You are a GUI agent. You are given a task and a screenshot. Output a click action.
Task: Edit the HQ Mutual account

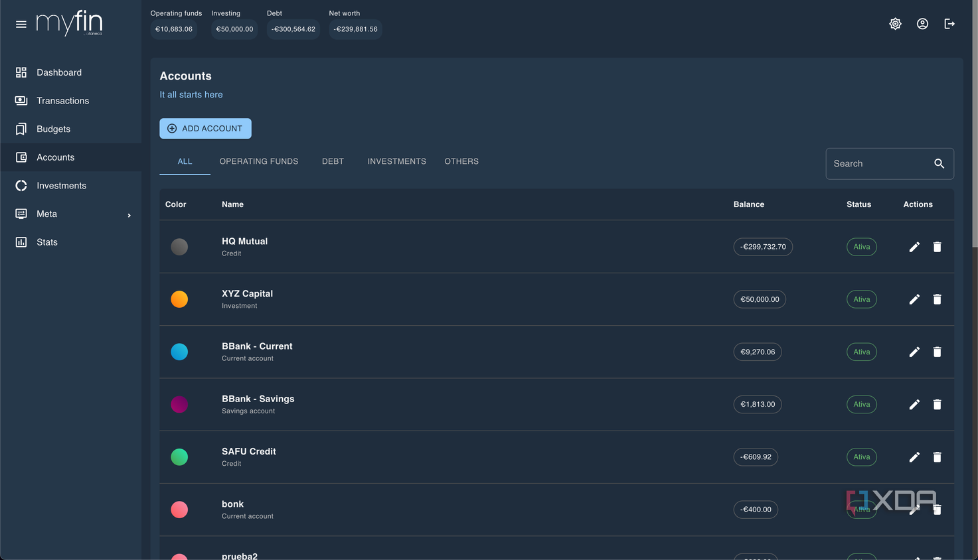point(914,247)
